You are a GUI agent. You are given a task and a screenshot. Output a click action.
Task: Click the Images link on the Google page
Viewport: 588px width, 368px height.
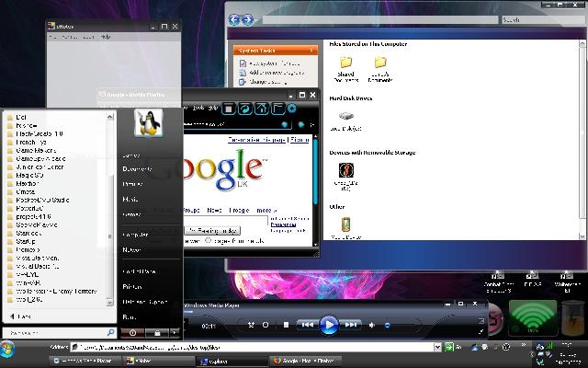[x=241, y=210]
